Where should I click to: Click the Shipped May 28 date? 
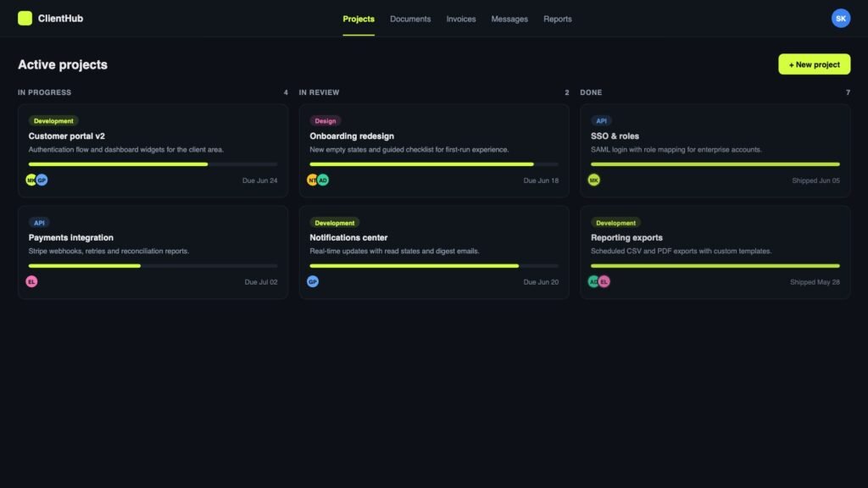[x=815, y=282]
